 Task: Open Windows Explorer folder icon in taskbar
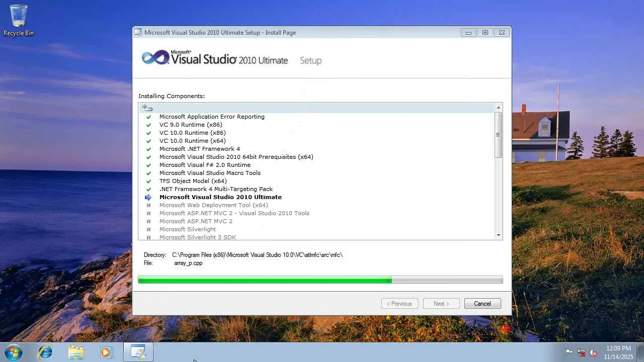click(76, 352)
